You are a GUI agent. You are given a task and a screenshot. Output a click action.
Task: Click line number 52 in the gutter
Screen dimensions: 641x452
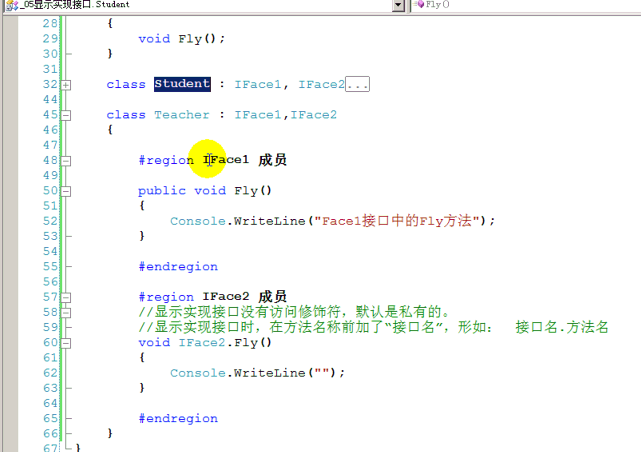pyautogui.click(x=51, y=221)
